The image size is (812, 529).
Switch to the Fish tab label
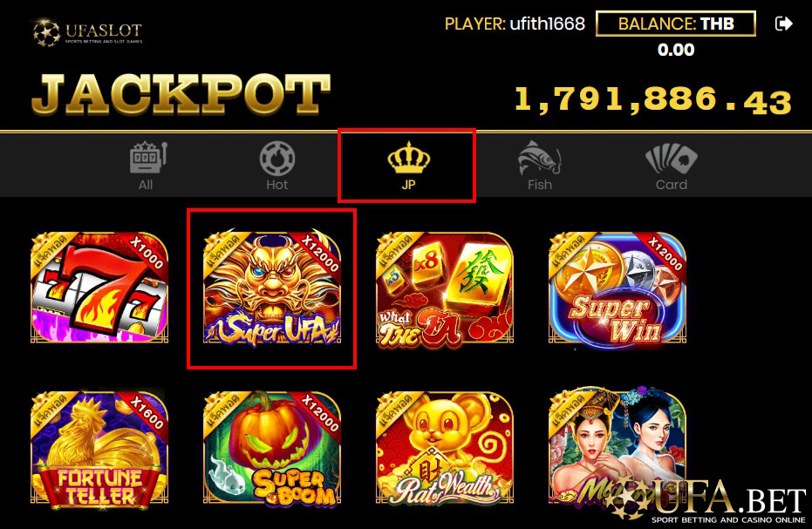(540, 185)
